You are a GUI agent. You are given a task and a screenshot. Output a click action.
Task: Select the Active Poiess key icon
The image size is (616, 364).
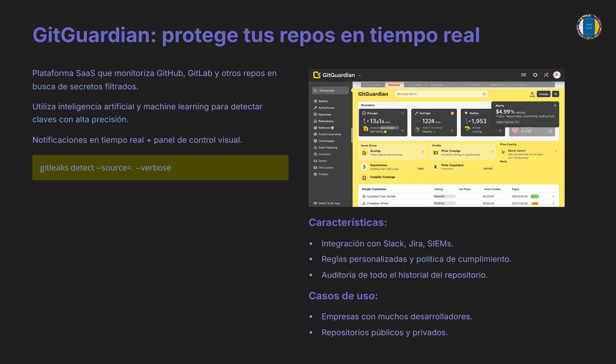pyautogui.click(x=315, y=108)
